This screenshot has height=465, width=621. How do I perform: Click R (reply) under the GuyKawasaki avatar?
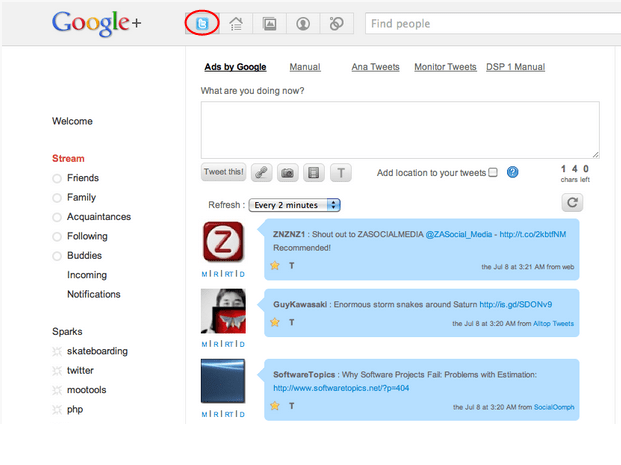216,344
